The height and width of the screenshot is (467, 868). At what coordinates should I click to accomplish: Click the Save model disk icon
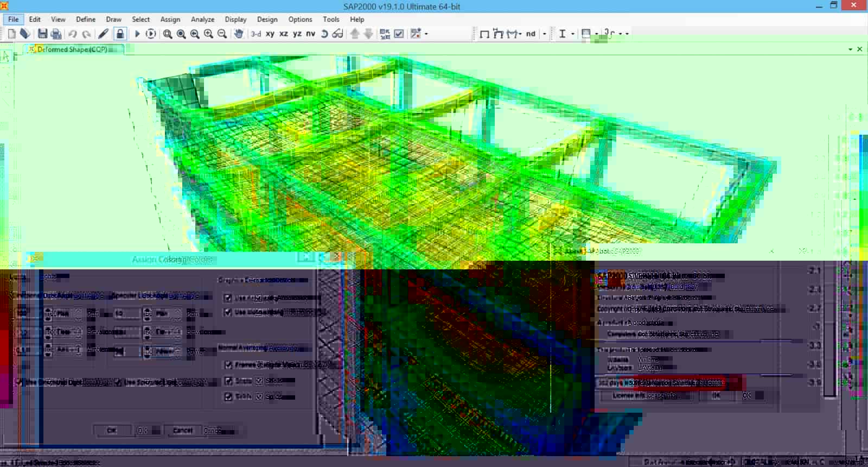coord(42,34)
